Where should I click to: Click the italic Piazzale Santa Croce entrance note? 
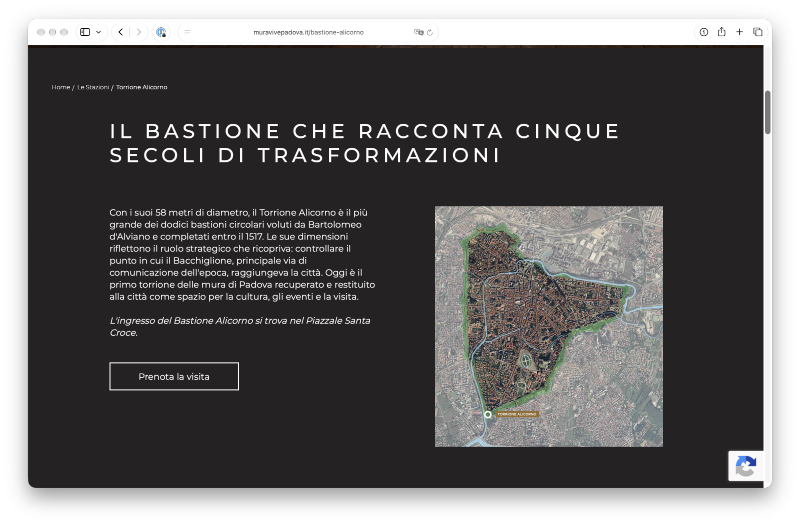click(x=240, y=327)
